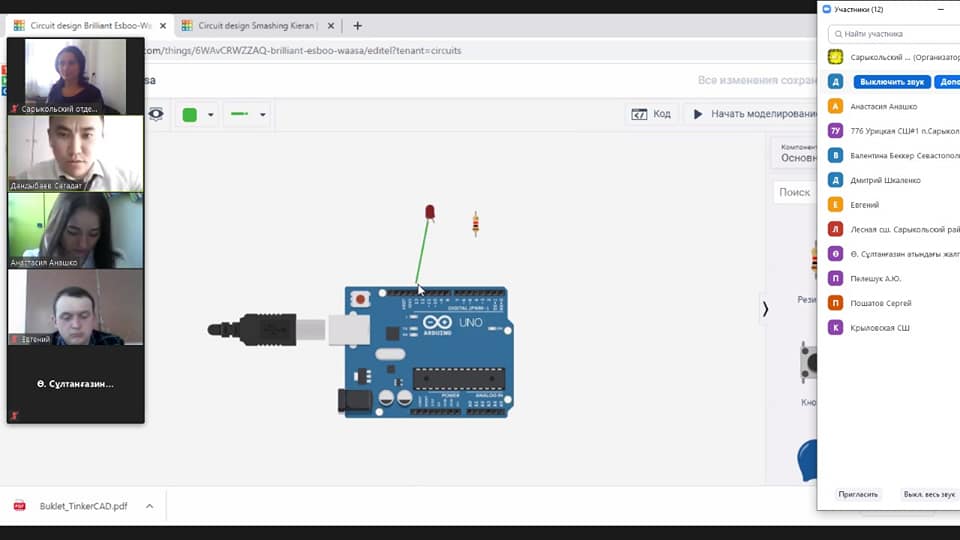Collapse the components panel with the chevron
The image size is (960, 540).
point(766,309)
